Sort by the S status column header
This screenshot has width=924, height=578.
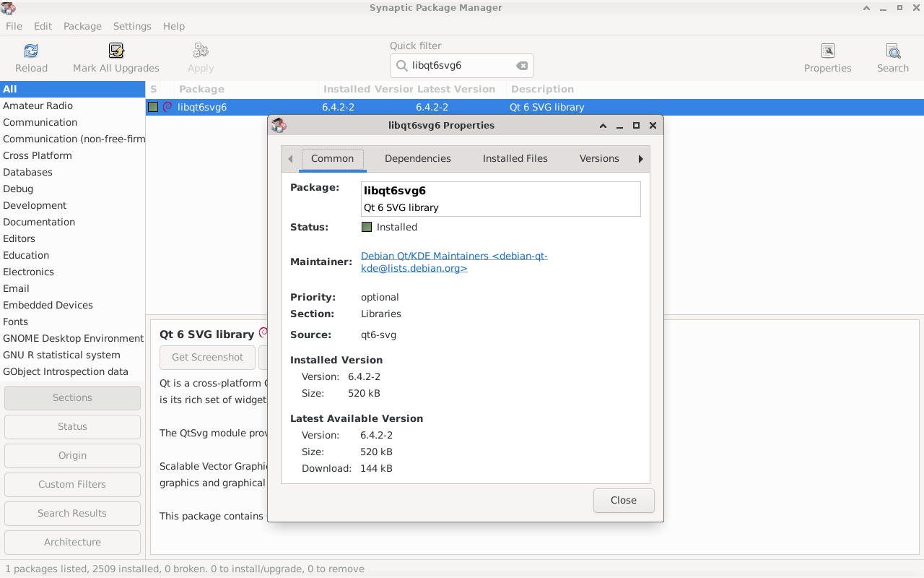click(153, 89)
